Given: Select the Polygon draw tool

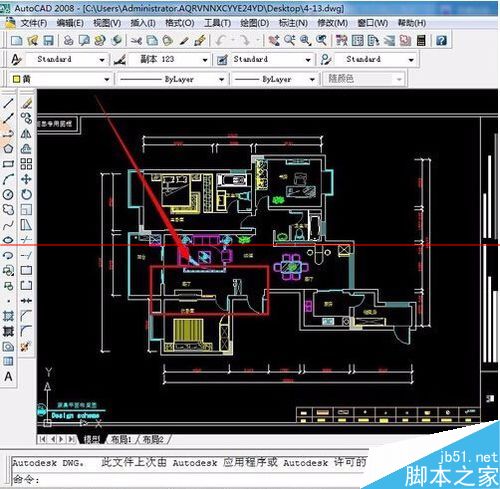Looking at the screenshot, I should [x=8, y=149].
